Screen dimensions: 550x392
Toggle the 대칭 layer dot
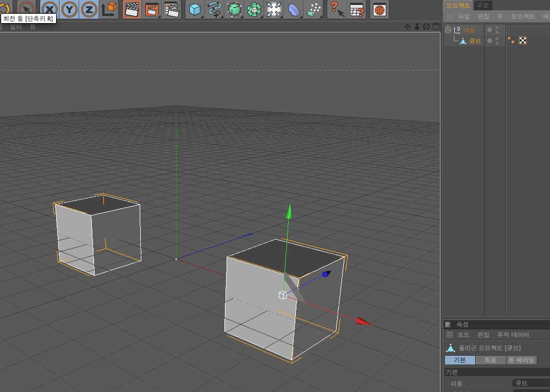coord(490,30)
